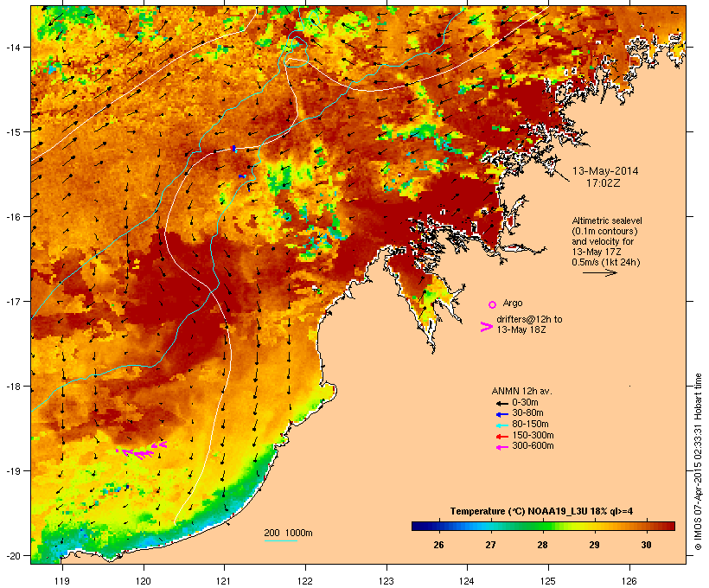
Task: Click latitude axis label -16
Action: 12,217
